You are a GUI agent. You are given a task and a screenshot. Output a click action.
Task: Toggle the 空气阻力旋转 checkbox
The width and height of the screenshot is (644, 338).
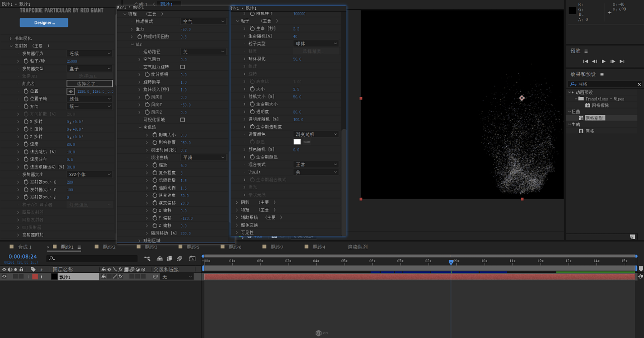(183, 67)
